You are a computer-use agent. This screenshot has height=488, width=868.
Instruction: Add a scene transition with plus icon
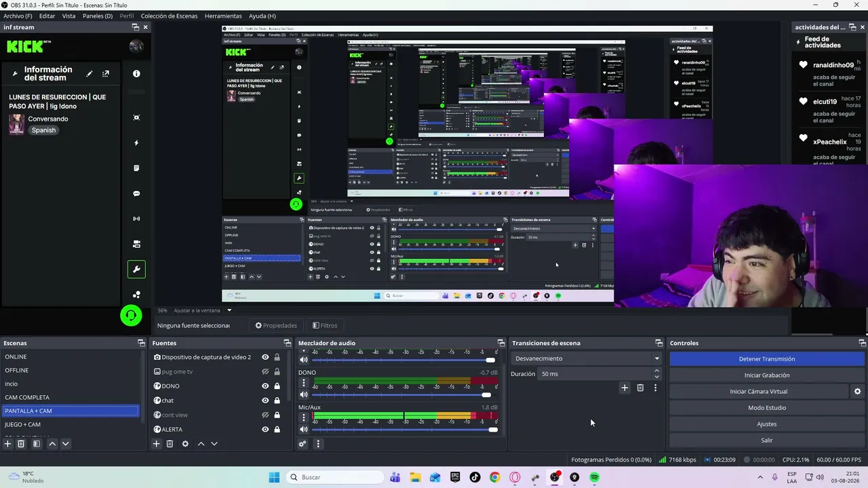pos(625,388)
